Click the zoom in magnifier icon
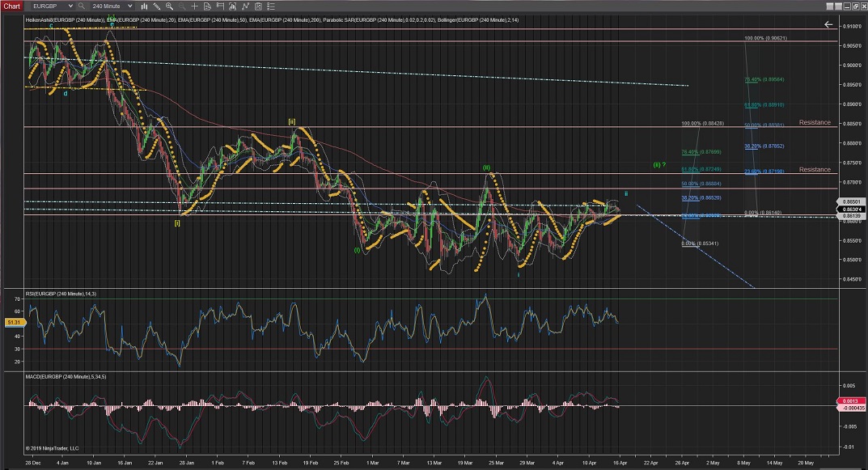The width and height of the screenshot is (868, 470). tap(169, 6)
